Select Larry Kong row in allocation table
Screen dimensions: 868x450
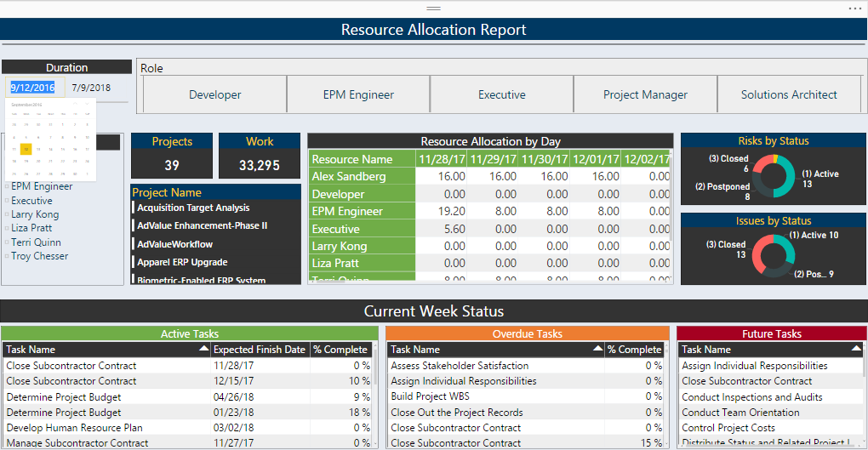point(362,246)
